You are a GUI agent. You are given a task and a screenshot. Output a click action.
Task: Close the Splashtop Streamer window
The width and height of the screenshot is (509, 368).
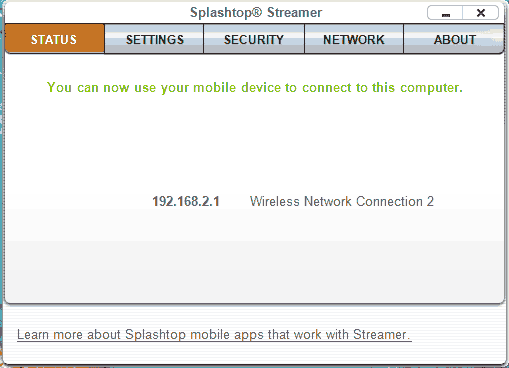(480, 13)
